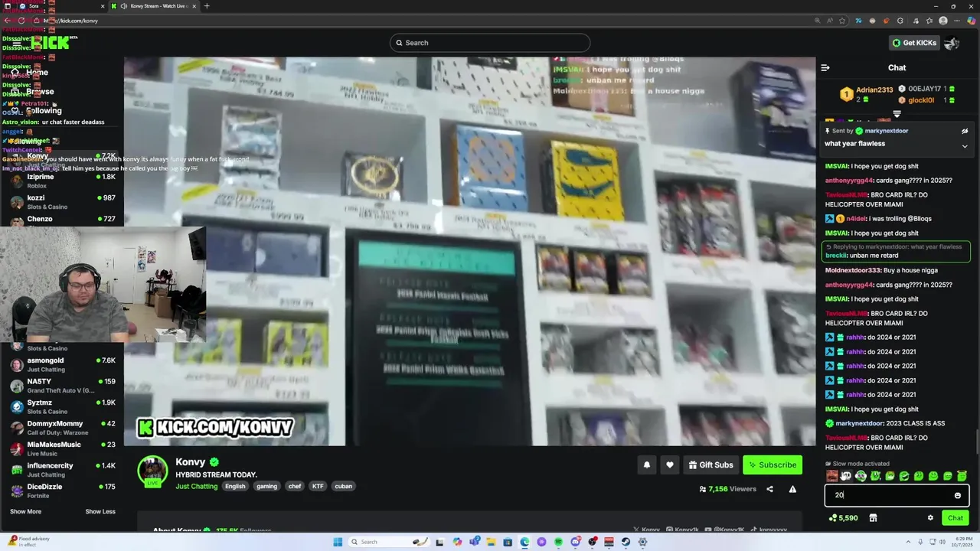
Task: Click the chef tag
Action: [295, 486]
